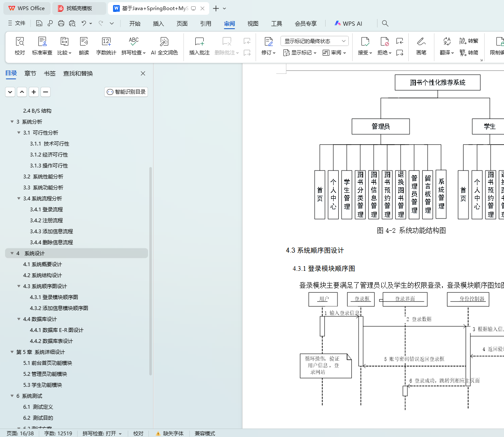This screenshot has width=504, height=437.
Task: Click the print preview icon
Action: pyautogui.click(x=72, y=23)
